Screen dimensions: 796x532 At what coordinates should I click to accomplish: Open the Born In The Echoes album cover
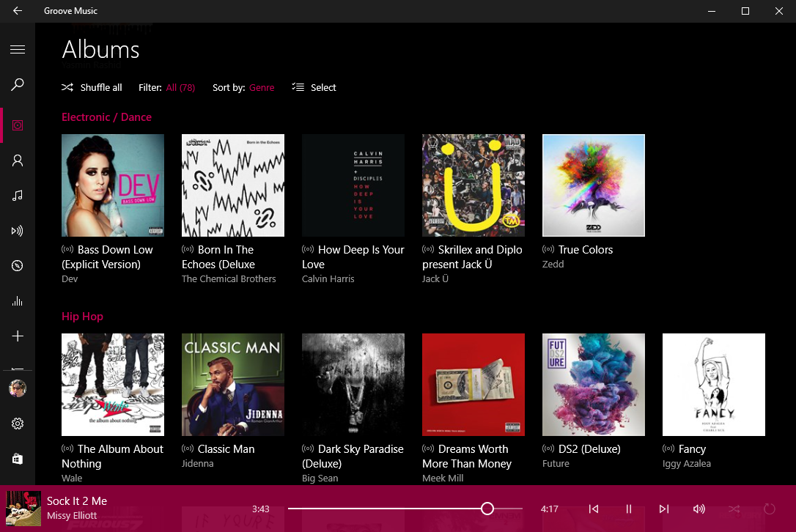(233, 185)
